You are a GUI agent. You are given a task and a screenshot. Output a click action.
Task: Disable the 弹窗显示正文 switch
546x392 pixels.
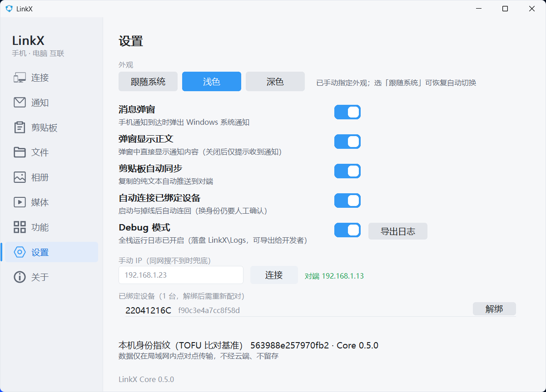(x=347, y=142)
